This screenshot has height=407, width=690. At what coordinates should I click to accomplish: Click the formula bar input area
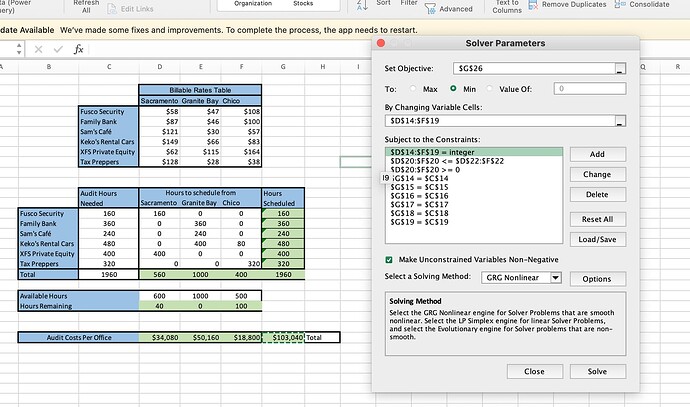click(x=229, y=49)
